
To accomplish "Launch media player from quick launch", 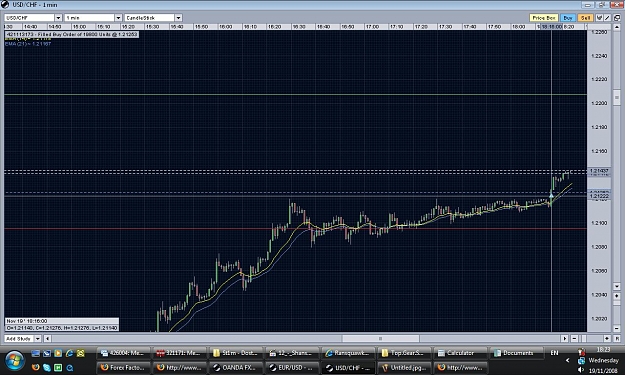I will pos(58,353).
